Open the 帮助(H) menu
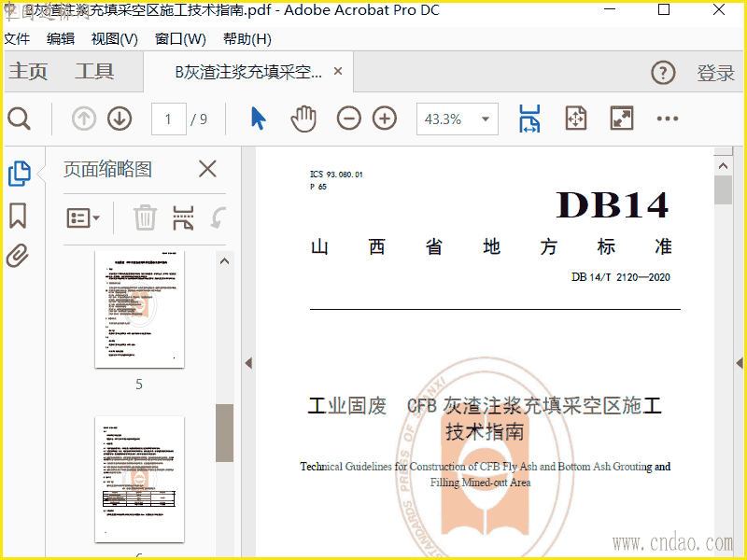 (247, 38)
